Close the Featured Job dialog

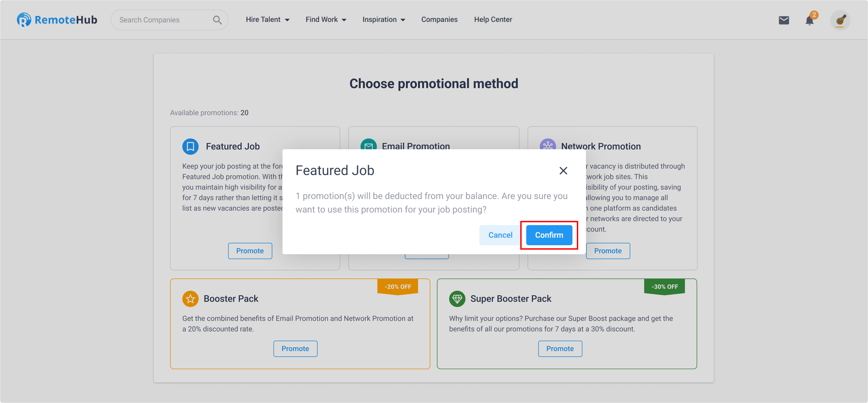[563, 171]
